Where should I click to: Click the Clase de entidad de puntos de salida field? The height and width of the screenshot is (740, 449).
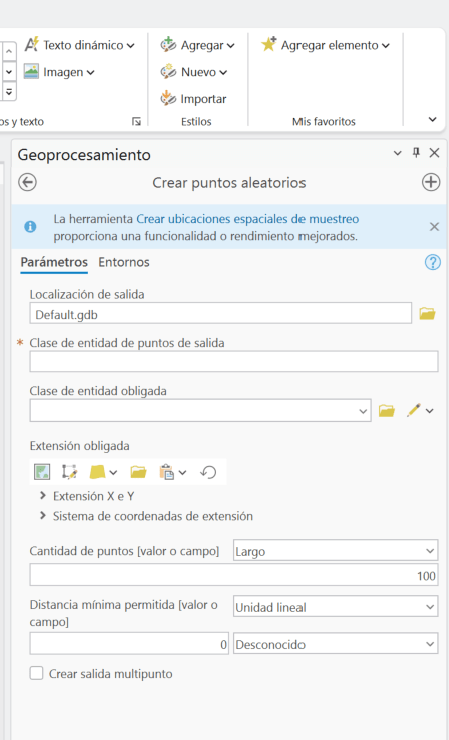[x=234, y=362]
